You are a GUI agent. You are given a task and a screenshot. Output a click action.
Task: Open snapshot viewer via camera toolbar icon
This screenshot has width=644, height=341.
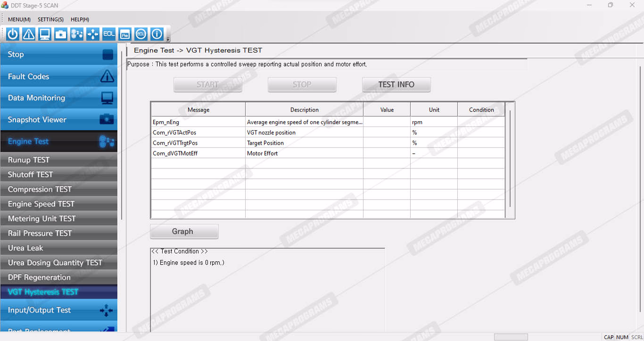(61, 34)
